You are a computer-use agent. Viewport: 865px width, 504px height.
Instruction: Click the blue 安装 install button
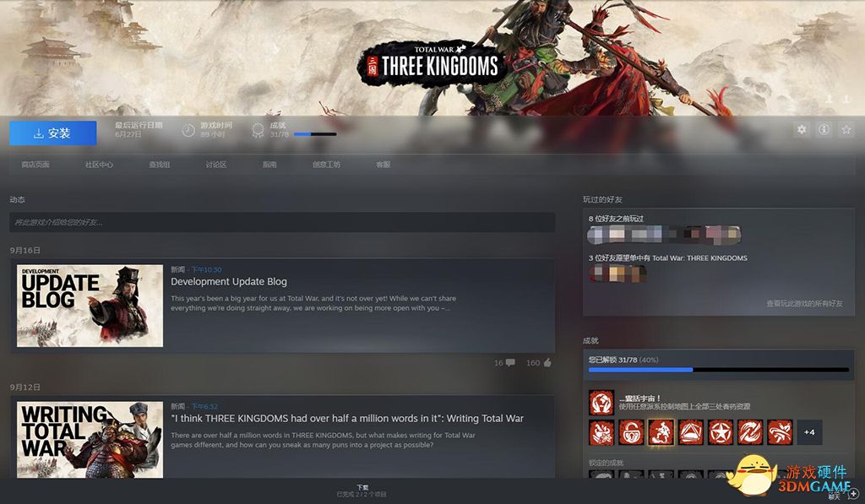point(53,133)
